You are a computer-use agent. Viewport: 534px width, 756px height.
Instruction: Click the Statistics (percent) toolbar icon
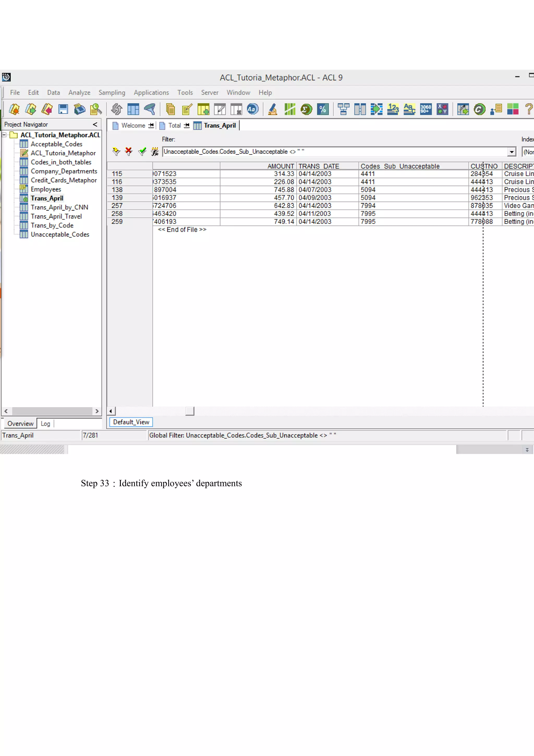(x=323, y=109)
